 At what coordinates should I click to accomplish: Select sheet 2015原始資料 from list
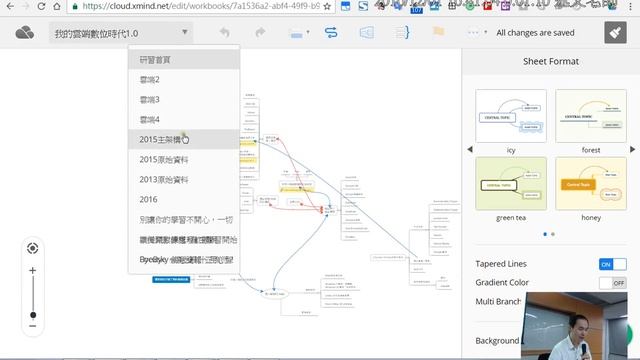(184, 160)
